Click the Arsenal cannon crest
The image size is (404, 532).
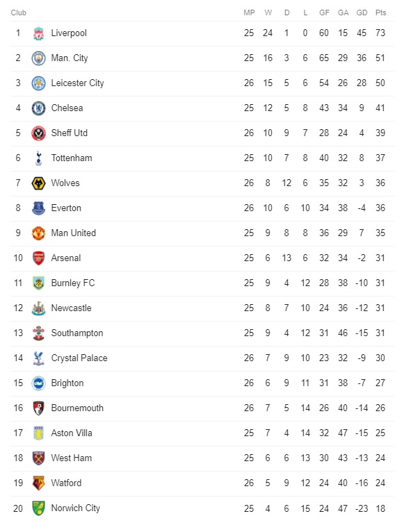click(38, 258)
